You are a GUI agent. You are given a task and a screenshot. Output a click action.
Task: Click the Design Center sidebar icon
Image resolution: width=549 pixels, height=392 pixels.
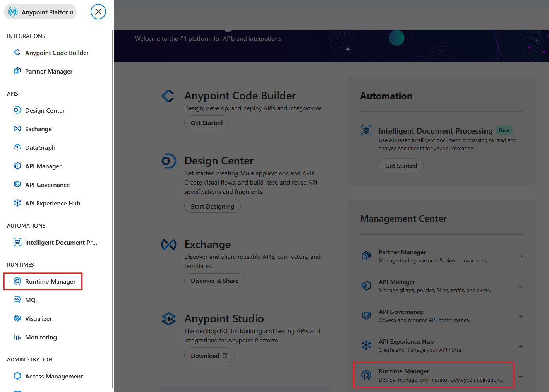(17, 110)
